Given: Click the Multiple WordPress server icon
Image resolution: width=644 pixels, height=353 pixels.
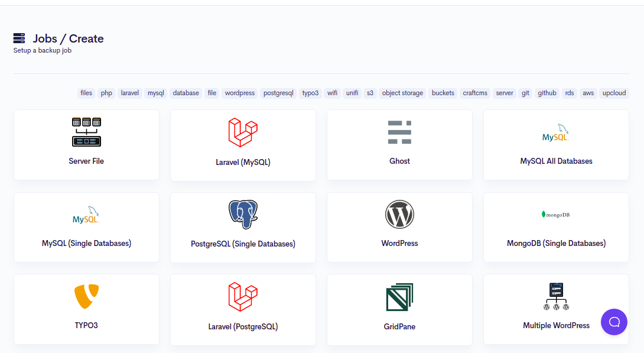Looking at the screenshot, I should pyautogui.click(x=556, y=296).
